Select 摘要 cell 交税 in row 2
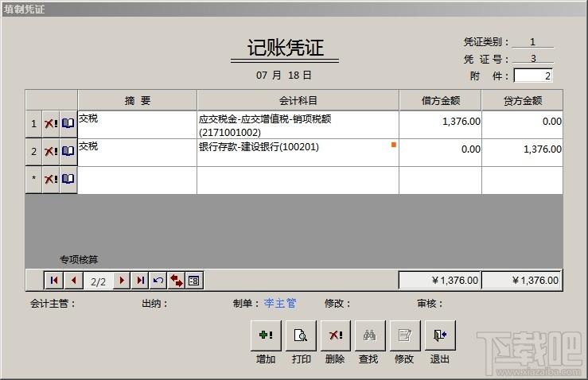 click(137, 152)
